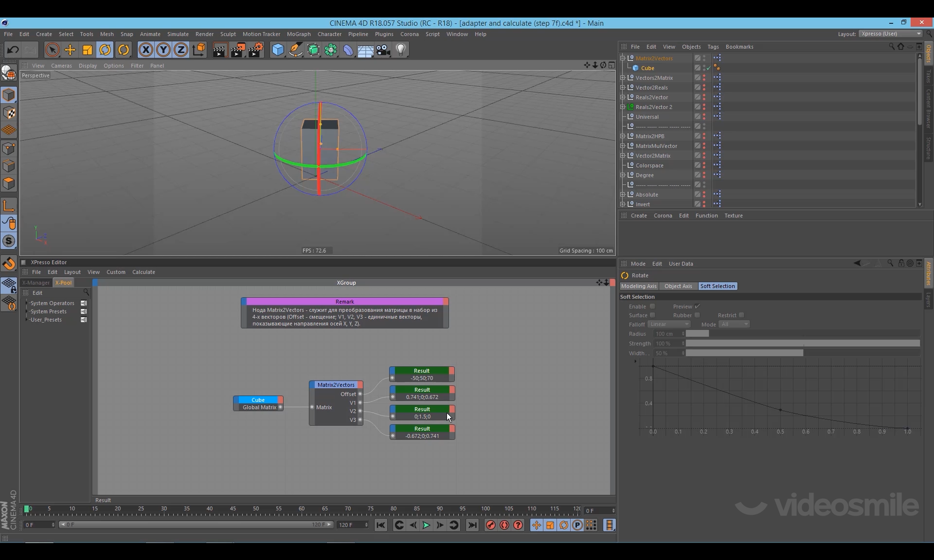Click the Strength slider bar
This screenshot has height=560, width=934.
802,343
